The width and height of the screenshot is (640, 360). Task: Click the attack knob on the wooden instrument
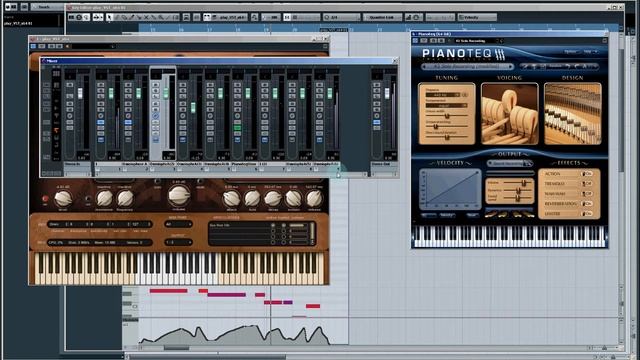(x=231, y=198)
